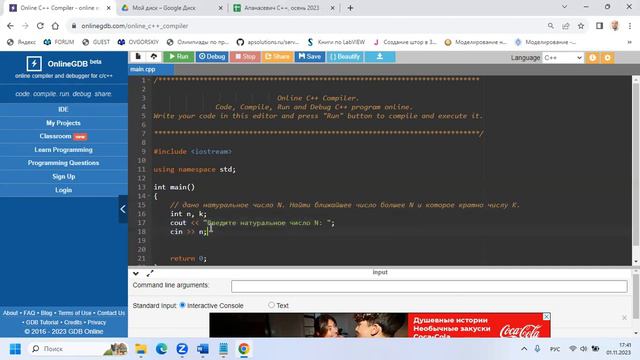
Task: Click the zoom magnifier icon in address bar
Action: point(551,26)
